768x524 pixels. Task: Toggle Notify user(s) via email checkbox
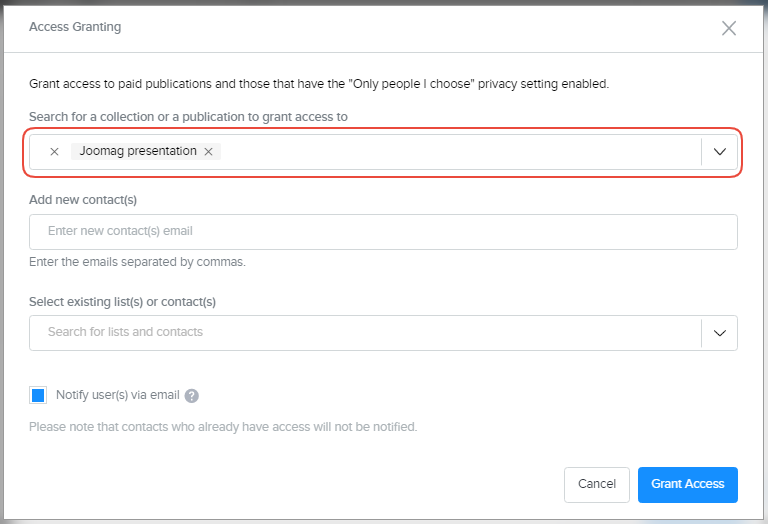(x=38, y=395)
